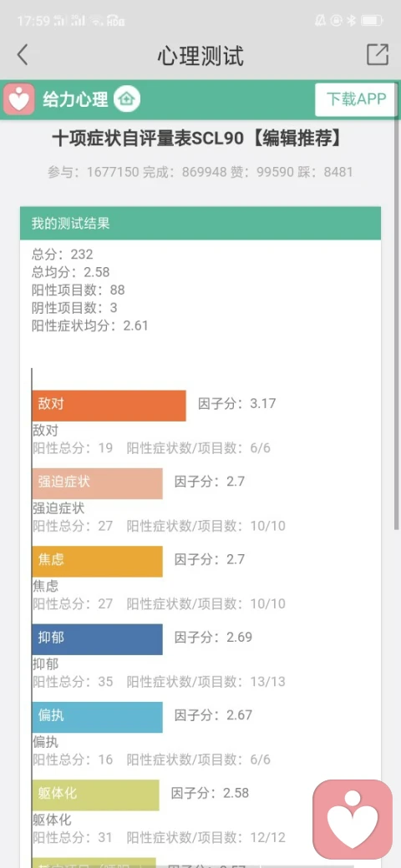Tap the muted bell status icon
Viewport: 401px width, 868px height.
click(x=320, y=21)
